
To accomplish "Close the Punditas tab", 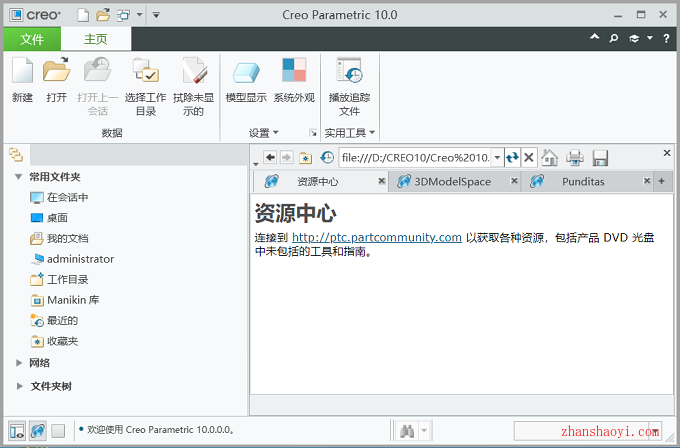I will 647,181.
